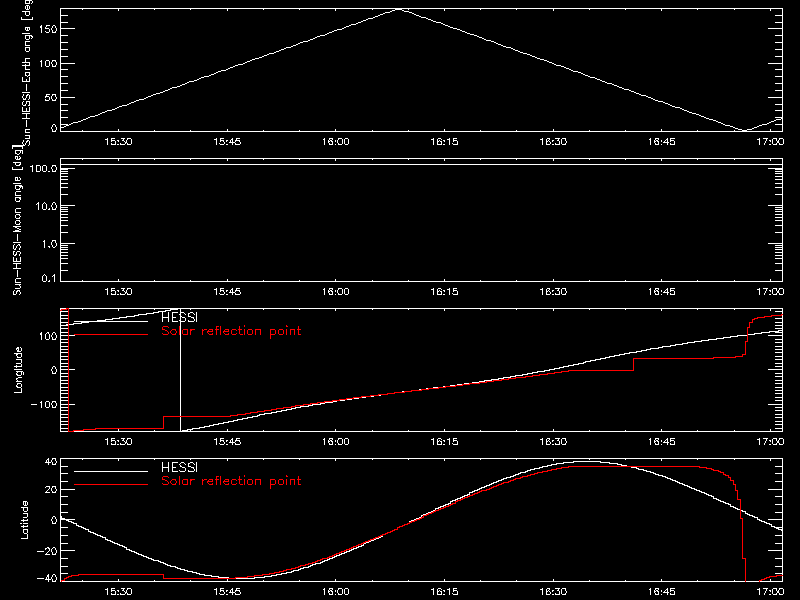
Task: Click the 20 tick on Latitude plot
Action: pos(51,489)
